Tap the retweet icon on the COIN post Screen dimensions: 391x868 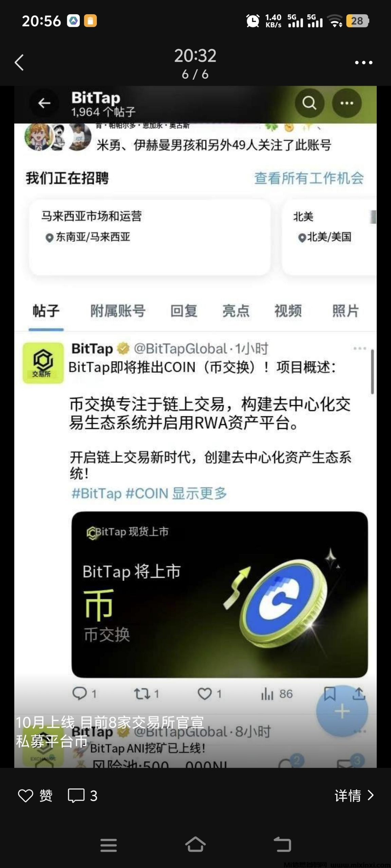tap(142, 694)
